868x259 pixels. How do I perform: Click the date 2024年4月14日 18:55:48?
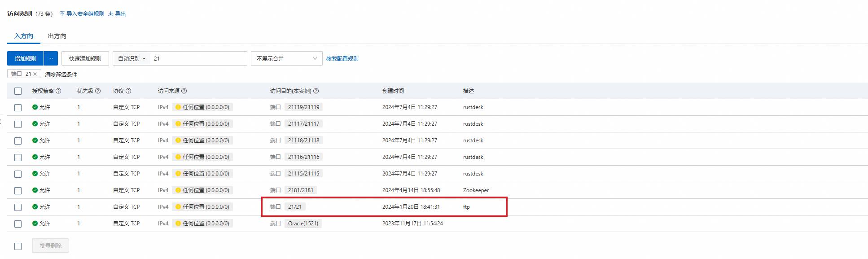[x=411, y=190]
